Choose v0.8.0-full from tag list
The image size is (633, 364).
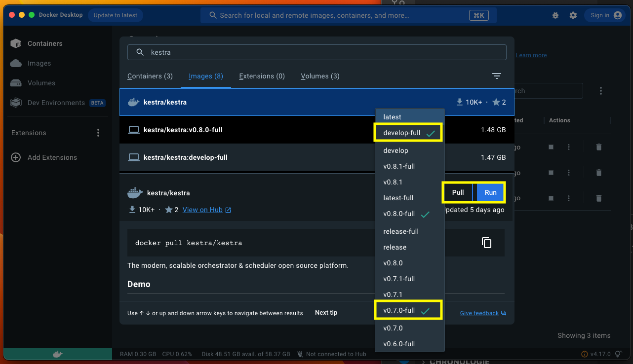coord(399,214)
